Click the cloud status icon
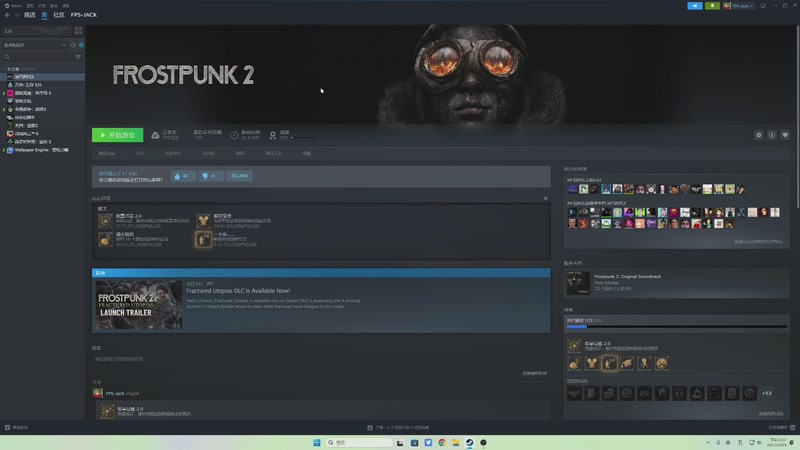 (155, 135)
